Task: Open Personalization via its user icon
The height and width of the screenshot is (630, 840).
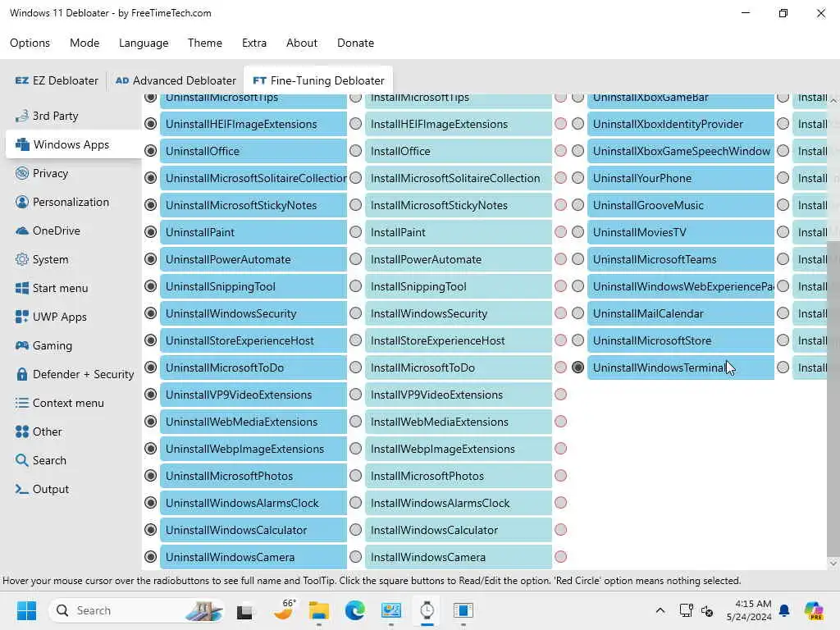Action: click(x=22, y=202)
